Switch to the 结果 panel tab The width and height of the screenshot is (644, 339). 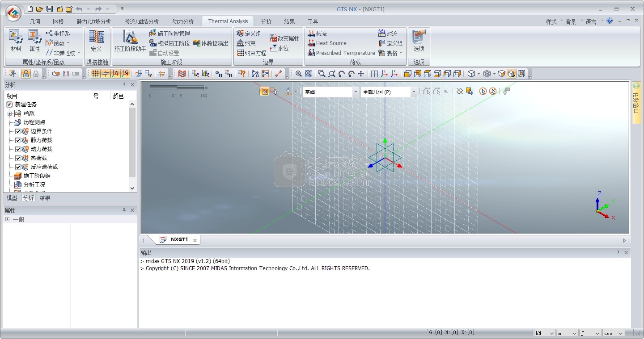click(x=45, y=198)
